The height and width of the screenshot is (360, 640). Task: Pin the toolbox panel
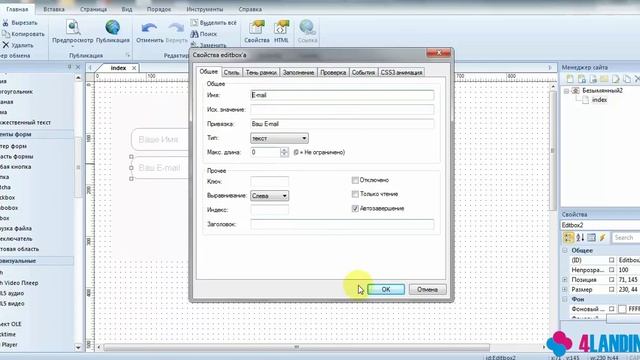coord(69,67)
